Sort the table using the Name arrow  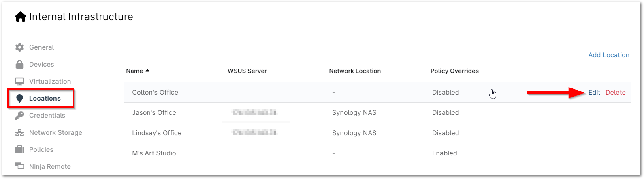tap(147, 71)
